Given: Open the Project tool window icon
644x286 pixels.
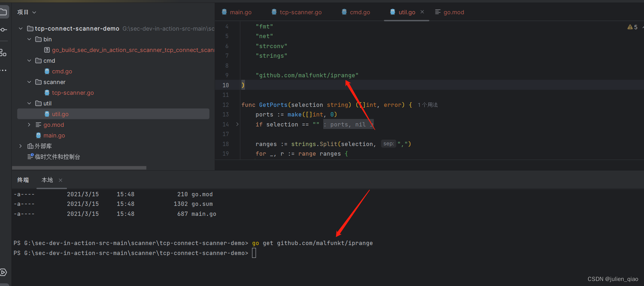Looking at the screenshot, I should [3, 12].
